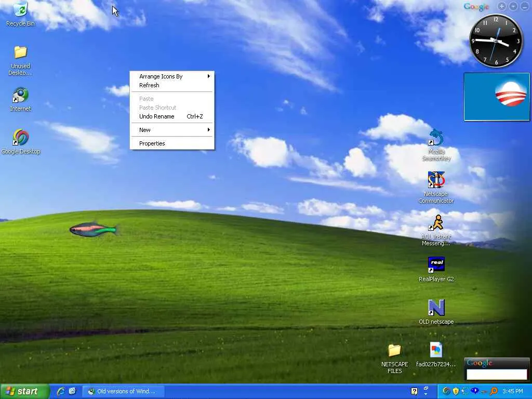Open the Google sidebar options dropdown arrow
The width and height of the screenshot is (532, 399).
[x=513, y=6]
